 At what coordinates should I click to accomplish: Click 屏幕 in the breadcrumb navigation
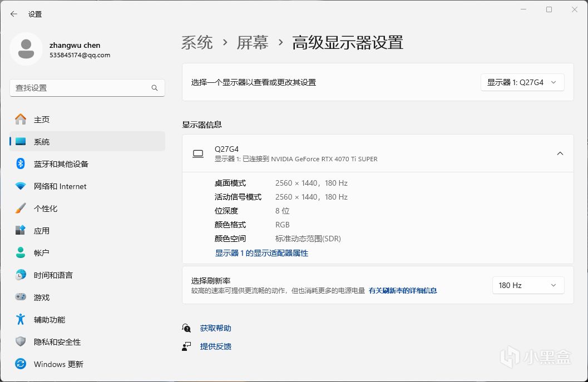tap(253, 42)
